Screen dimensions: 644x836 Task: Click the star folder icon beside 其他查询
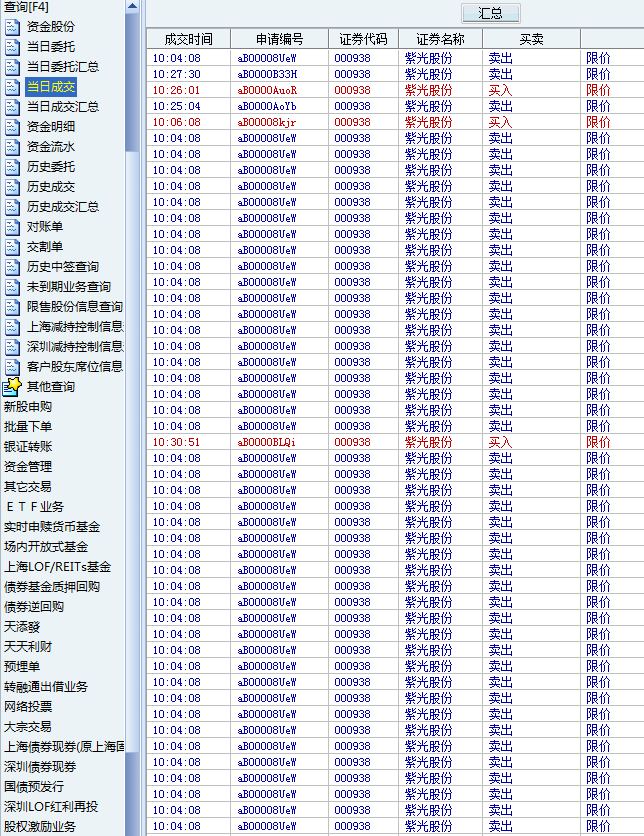click(x=12, y=387)
